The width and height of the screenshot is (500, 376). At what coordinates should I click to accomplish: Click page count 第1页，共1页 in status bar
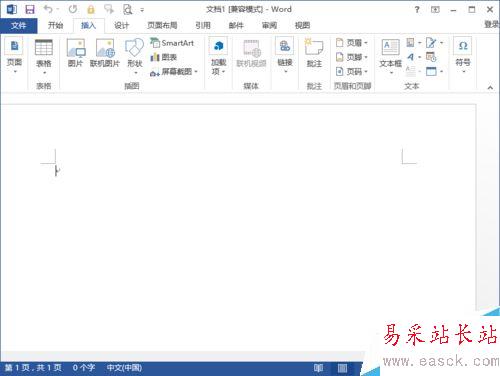pyautogui.click(x=33, y=368)
